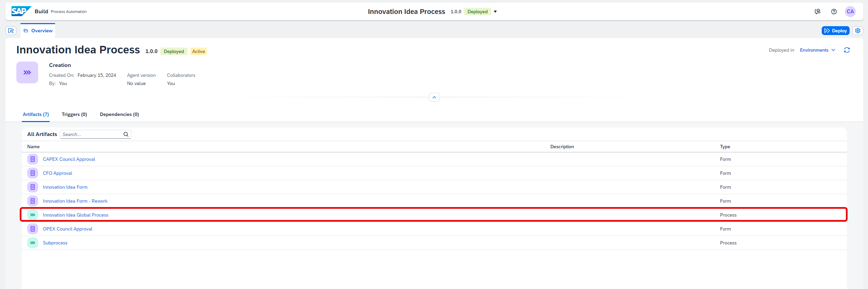Screen dimensions: 868x289
Task: Select the Triggers (0) tab
Action: pyautogui.click(x=74, y=114)
